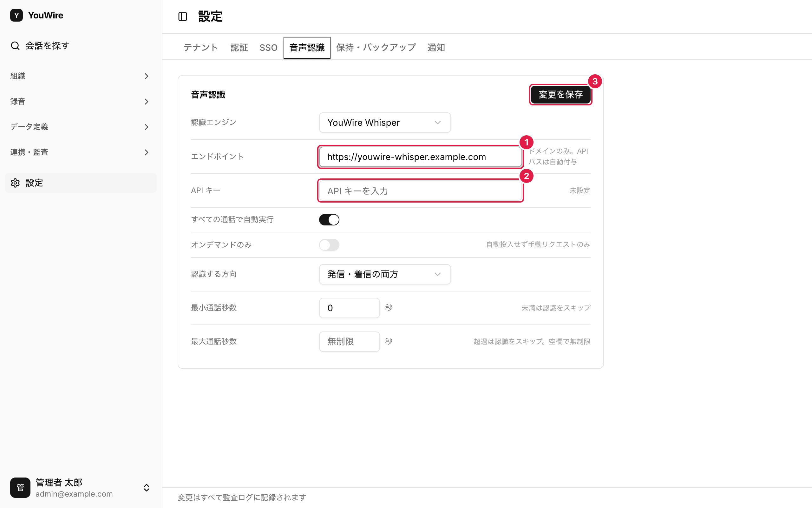The width and height of the screenshot is (812, 508).
Task: Toggle the sidebar panel icon
Action: (182, 17)
